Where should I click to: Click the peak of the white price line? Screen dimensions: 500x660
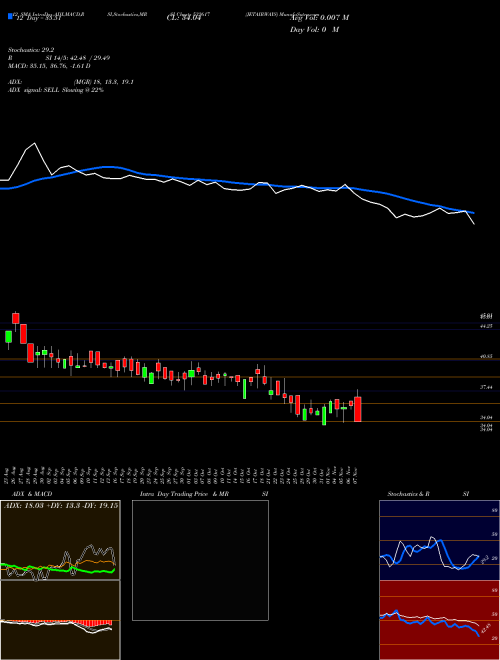36,144
